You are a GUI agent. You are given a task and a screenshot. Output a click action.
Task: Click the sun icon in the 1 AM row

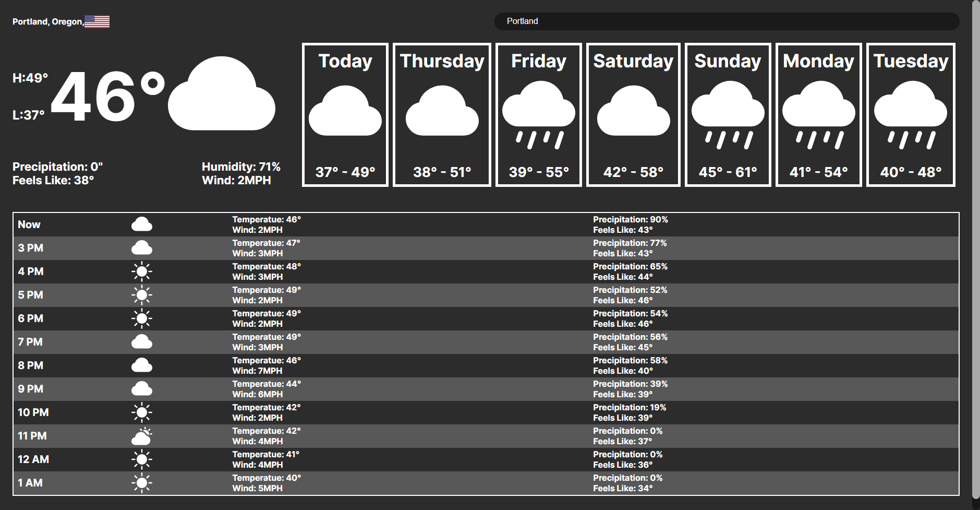(x=142, y=483)
